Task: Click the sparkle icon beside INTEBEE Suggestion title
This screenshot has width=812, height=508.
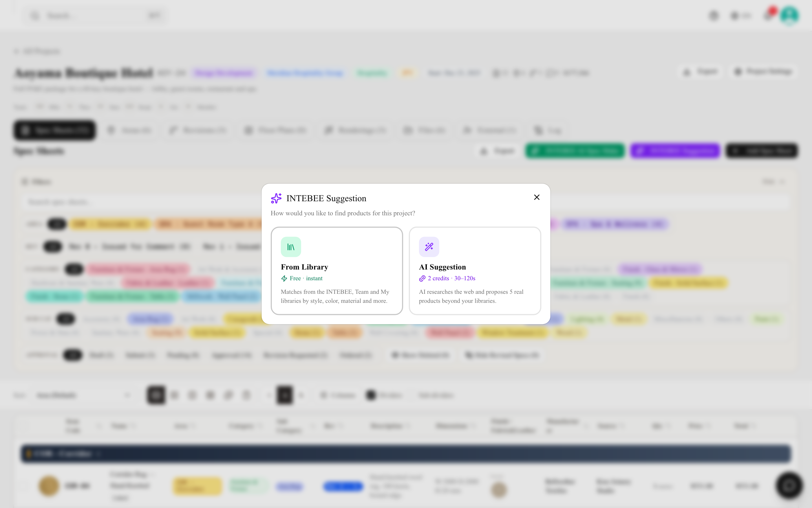Action: pyautogui.click(x=276, y=198)
